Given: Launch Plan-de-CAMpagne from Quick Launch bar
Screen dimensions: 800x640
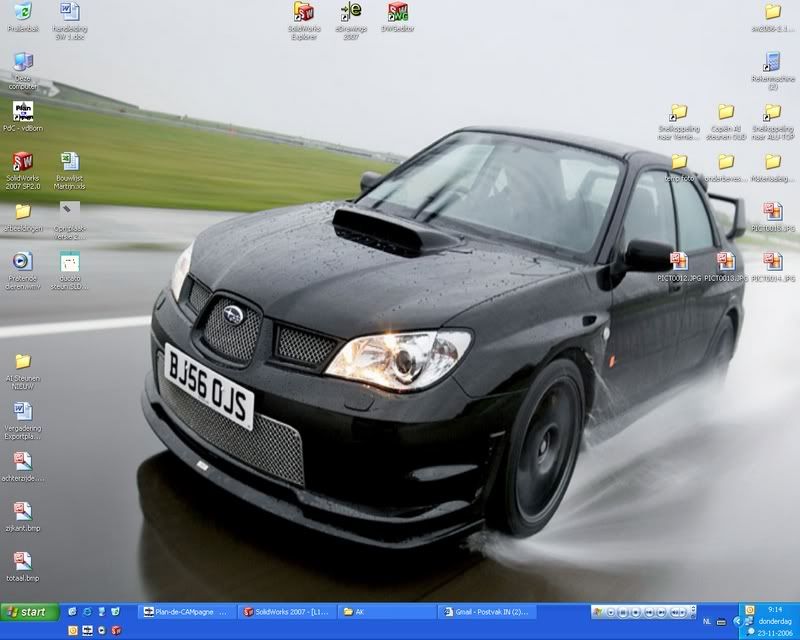Looking at the screenshot, I should pyautogui.click(x=87, y=631).
